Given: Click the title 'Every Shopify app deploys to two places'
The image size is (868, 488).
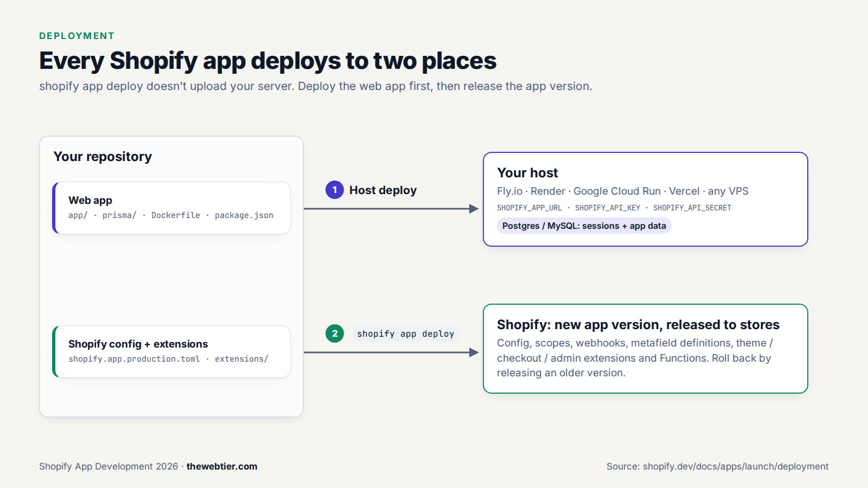Looking at the screenshot, I should pyautogui.click(x=267, y=61).
